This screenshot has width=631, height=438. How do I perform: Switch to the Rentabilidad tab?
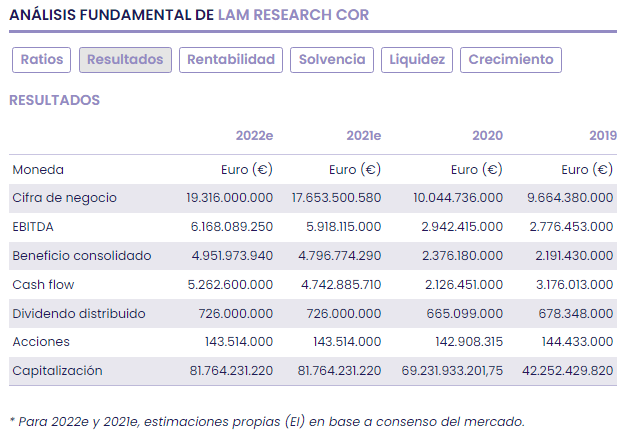click(x=231, y=60)
